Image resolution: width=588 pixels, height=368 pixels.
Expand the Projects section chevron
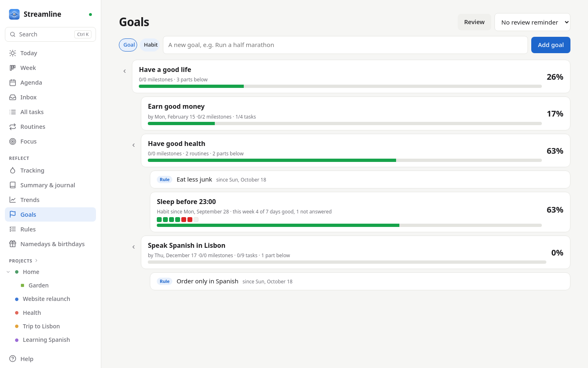pyautogui.click(x=36, y=260)
